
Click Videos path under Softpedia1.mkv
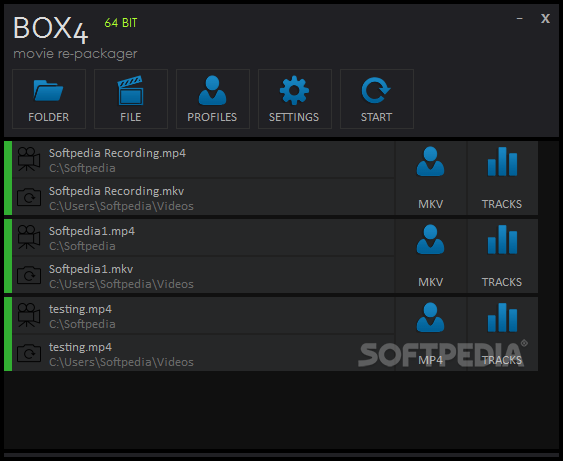point(121,284)
